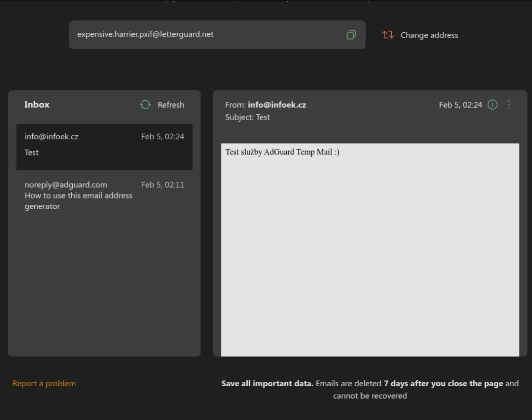Click the expensive.harrier.pxif@letterguard.net address field
532x420 pixels.
217,35
